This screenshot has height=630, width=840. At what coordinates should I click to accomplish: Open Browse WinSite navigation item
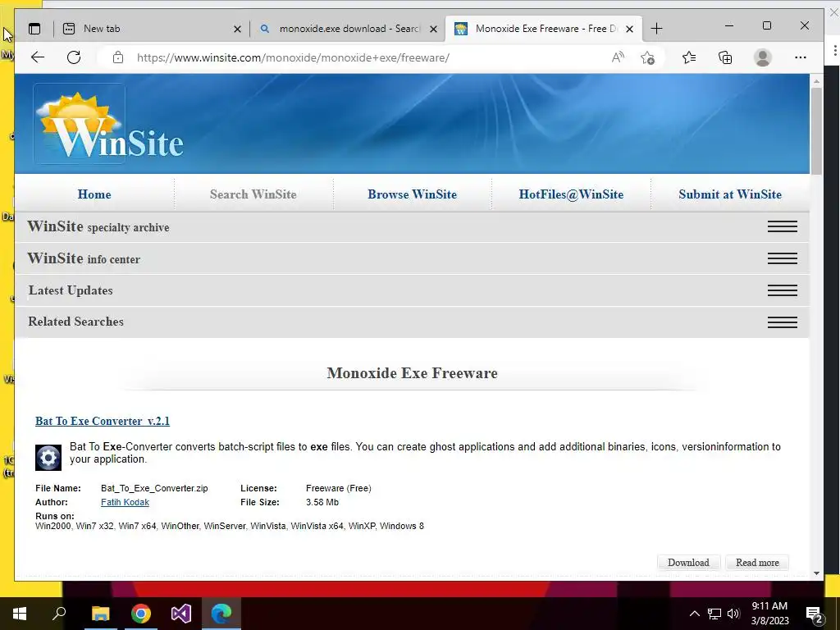[x=412, y=194]
